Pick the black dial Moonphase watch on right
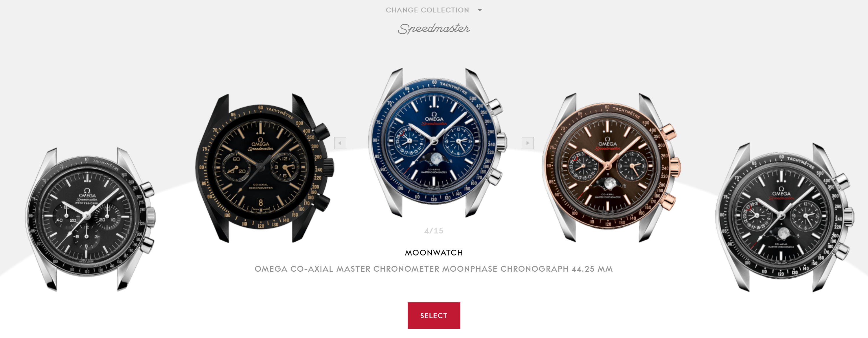The height and width of the screenshot is (338, 868). pos(784,217)
